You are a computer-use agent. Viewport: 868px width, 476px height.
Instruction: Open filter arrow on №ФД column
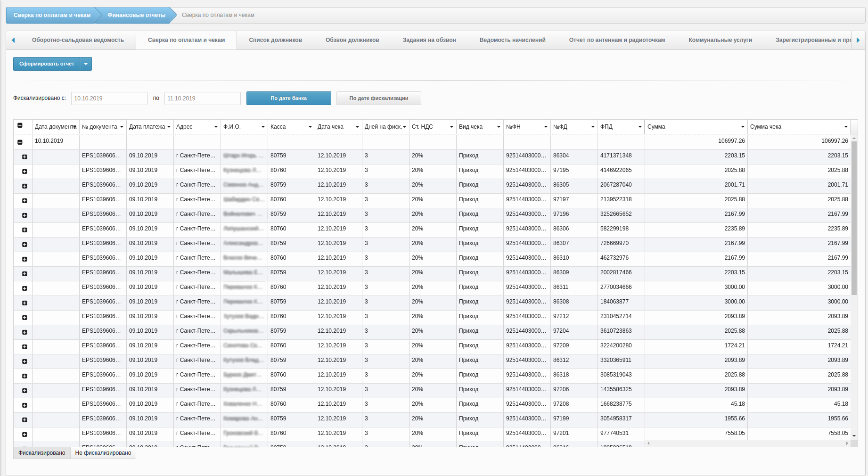click(x=593, y=127)
